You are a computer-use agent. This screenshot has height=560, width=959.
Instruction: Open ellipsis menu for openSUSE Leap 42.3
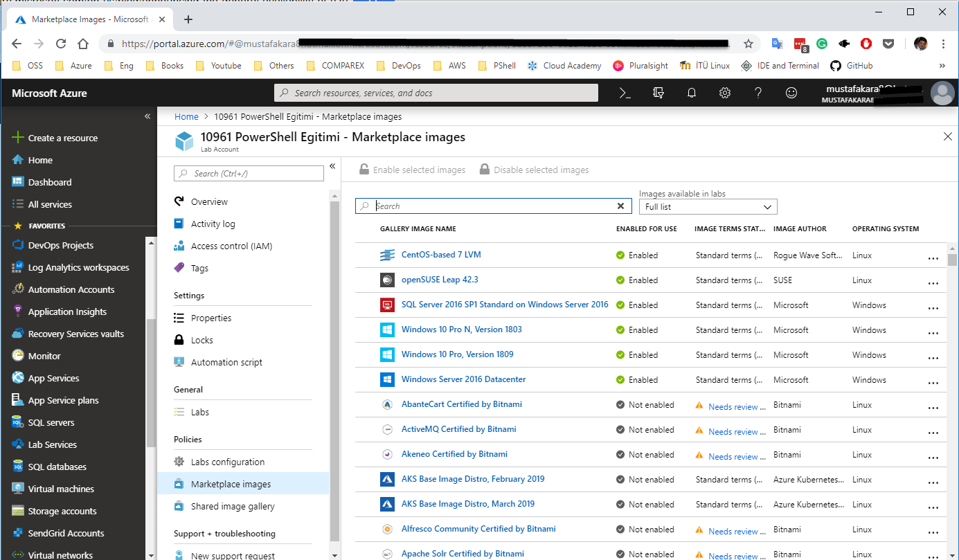[x=933, y=282]
